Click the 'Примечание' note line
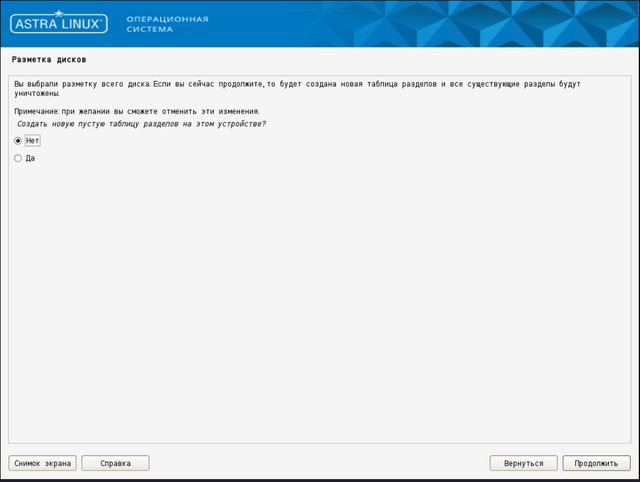Viewport: 640px width, 482px height. [x=137, y=111]
